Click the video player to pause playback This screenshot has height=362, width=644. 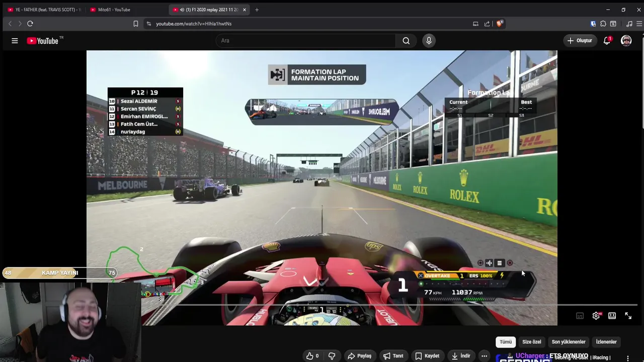click(x=322, y=188)
